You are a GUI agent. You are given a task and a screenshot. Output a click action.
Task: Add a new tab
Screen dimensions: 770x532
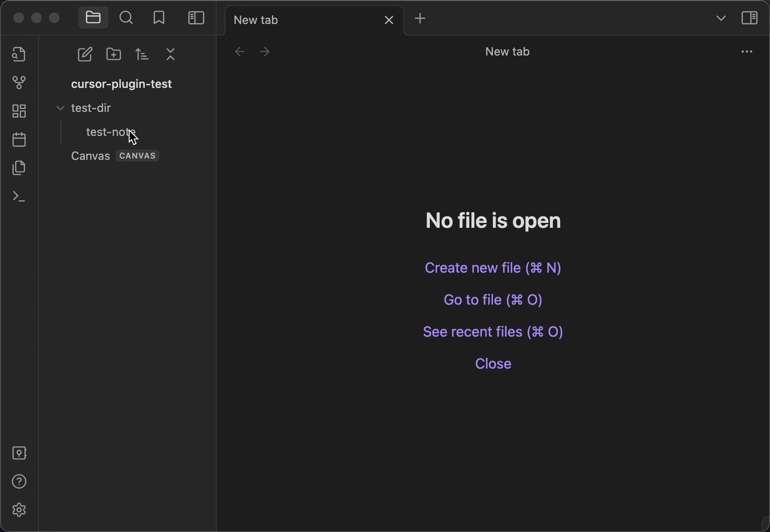pyautogui.click(x=420, y=19)
